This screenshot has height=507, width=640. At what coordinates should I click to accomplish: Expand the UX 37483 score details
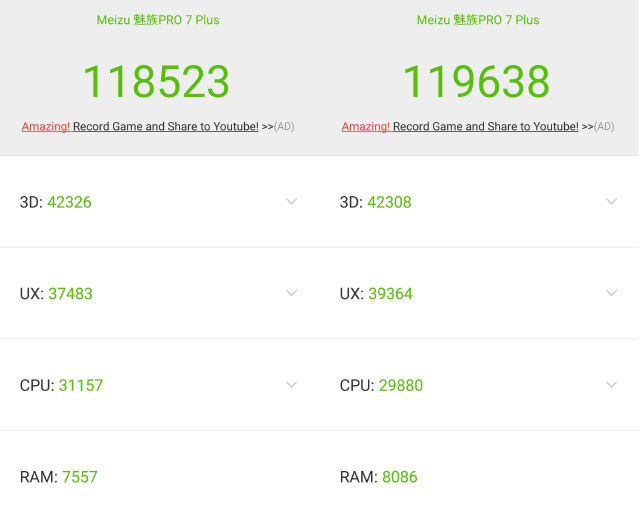click(291, 293)
